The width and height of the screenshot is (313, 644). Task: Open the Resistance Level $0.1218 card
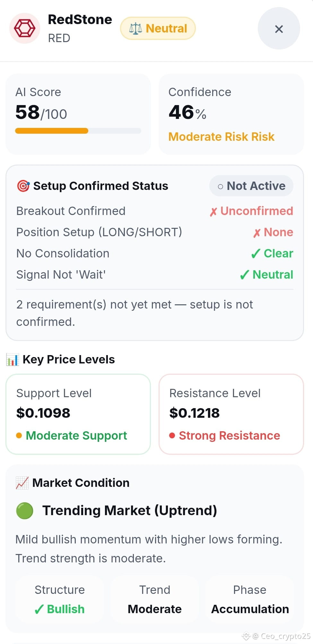(x=231, y=414)
